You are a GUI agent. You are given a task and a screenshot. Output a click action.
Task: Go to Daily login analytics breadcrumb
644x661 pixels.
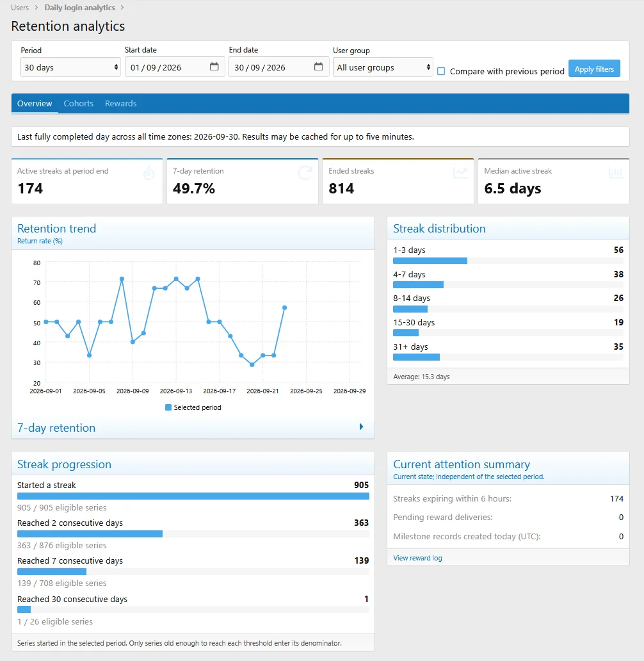coord(79,8)
